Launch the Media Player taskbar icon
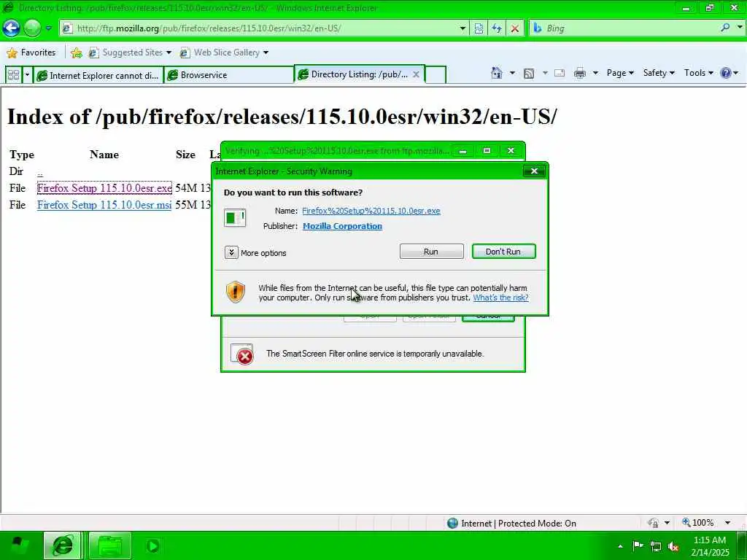The image size is (747, 560). (152, 545)
